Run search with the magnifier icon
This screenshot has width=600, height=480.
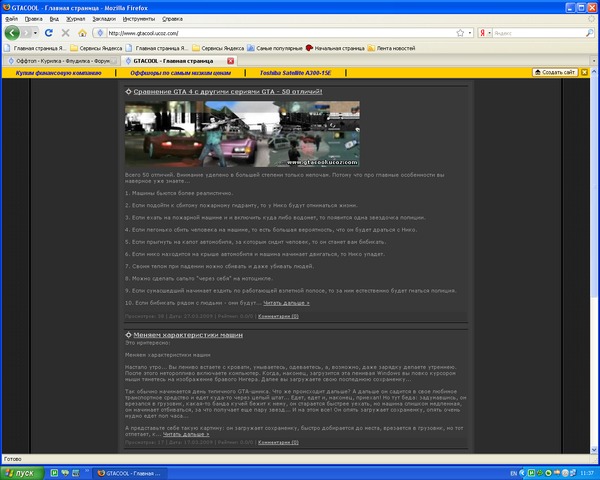click(589, 33)
